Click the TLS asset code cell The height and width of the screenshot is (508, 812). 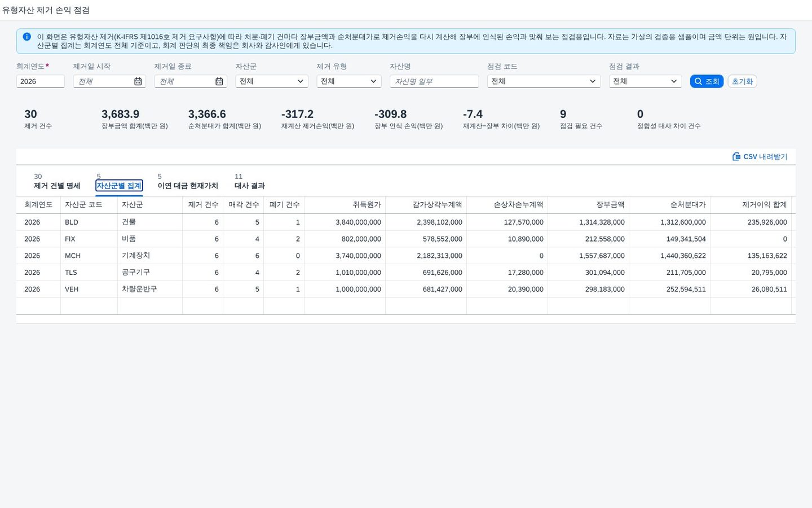coord(89,273)
